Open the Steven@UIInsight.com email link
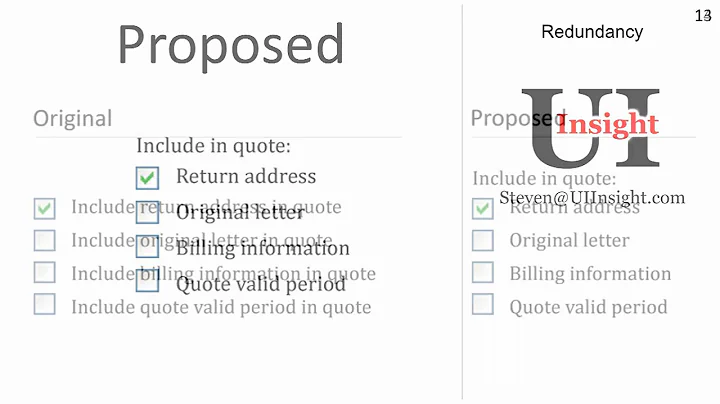720x404 pixels. (x=592, y=198)
